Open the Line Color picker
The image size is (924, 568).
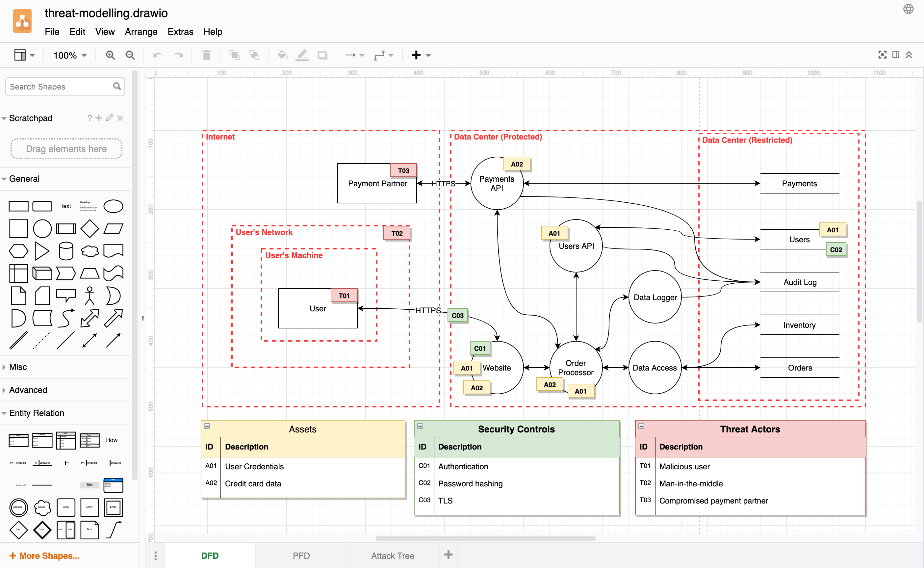click(x=302, y=55)
